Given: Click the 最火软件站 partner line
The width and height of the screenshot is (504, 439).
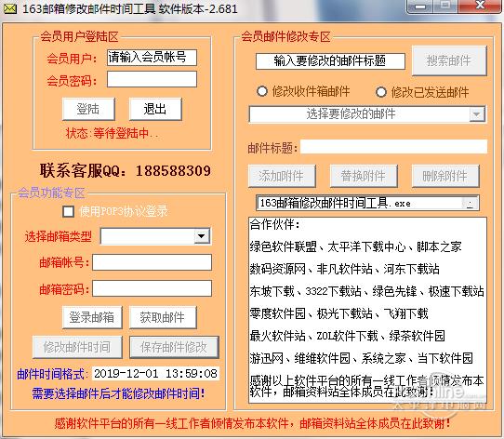Looking at the screenshot, I should (x=348, y=336).
